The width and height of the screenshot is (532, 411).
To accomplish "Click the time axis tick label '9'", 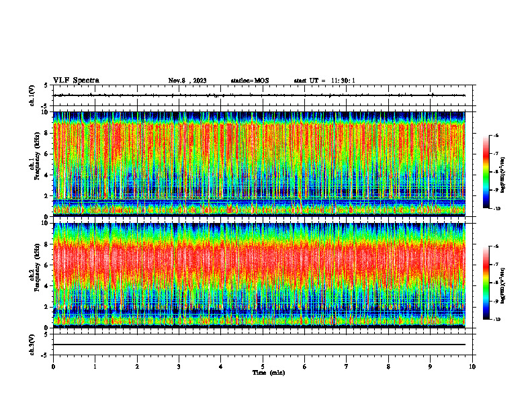I will point(430,367).
